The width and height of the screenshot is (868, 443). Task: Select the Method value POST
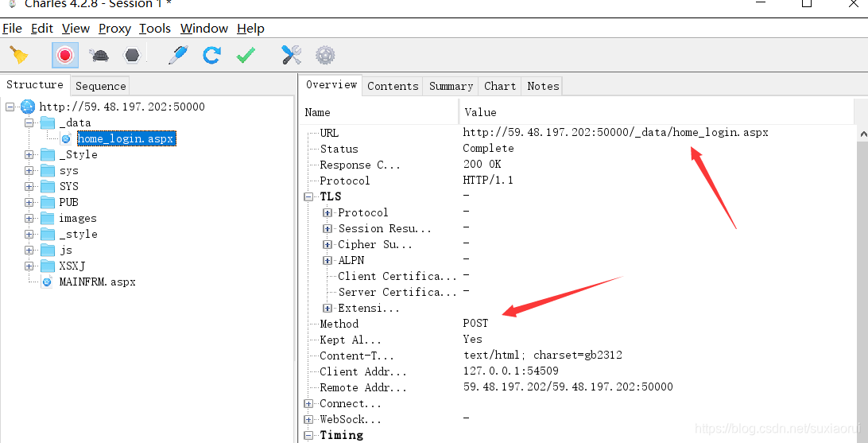[475, 324]
